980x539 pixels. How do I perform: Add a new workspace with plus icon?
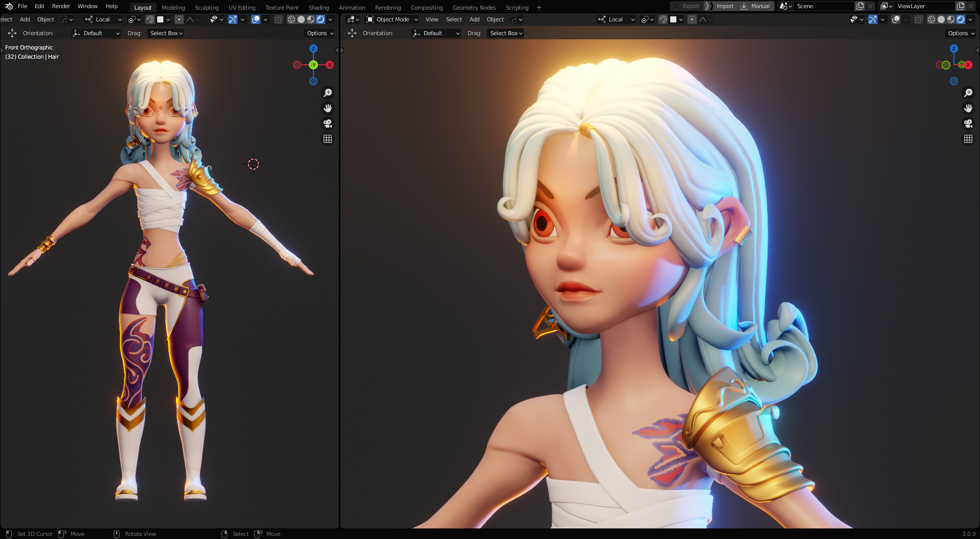click(x=539, y=8)
